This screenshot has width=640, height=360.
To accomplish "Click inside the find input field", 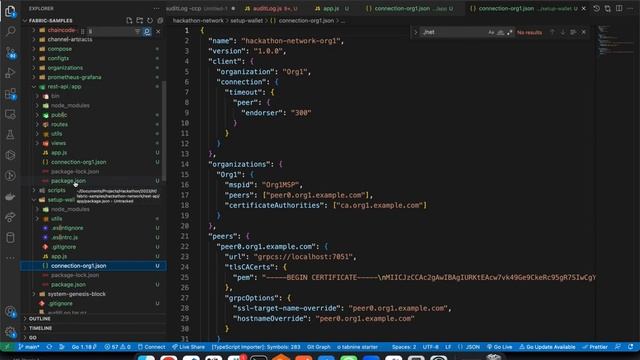I will (453, 32).
